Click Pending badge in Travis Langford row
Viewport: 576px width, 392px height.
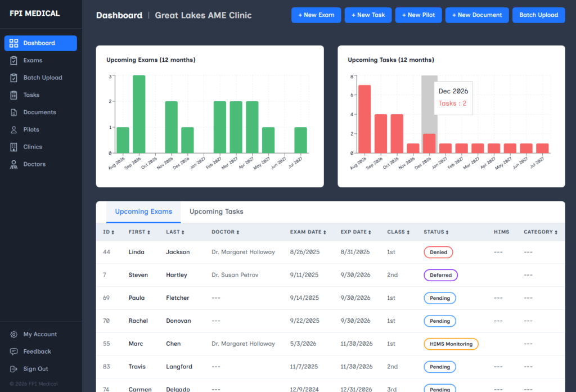pos(440,367)
